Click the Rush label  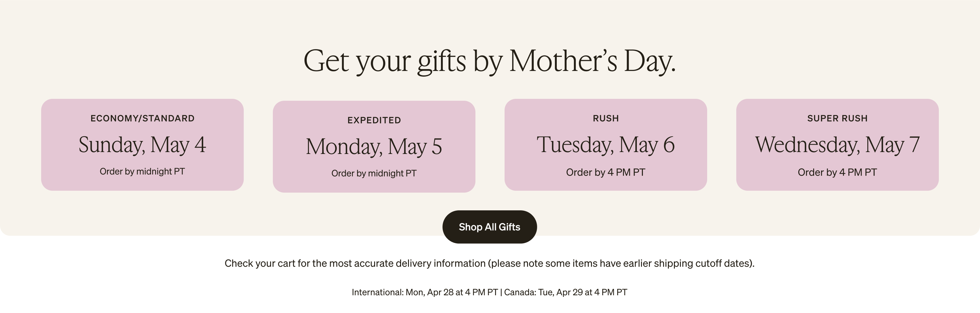point(606,118)
